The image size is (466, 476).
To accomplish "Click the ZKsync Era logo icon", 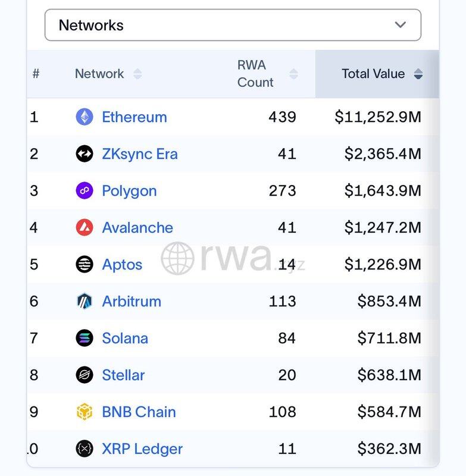I will point(85,154).
